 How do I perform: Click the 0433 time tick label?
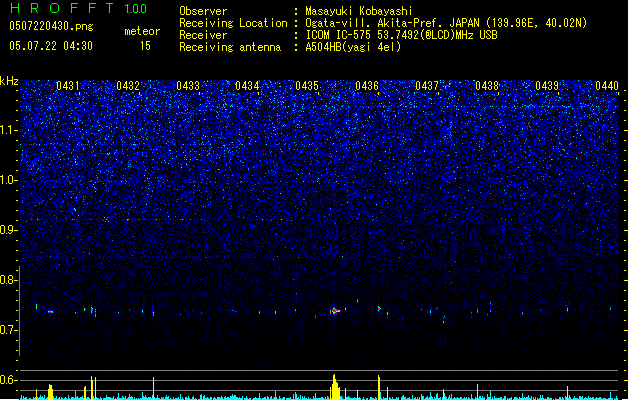(188, 86)
